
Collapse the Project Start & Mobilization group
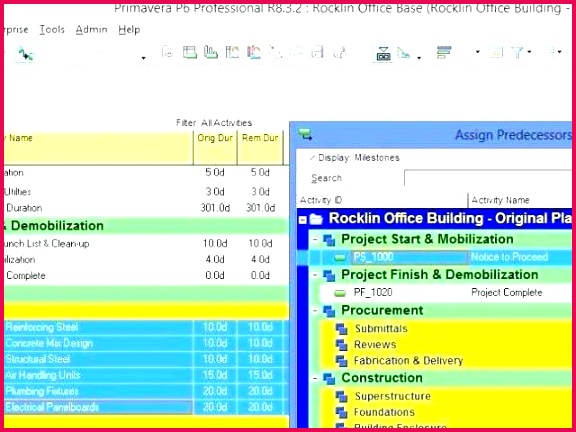point(315,240)
